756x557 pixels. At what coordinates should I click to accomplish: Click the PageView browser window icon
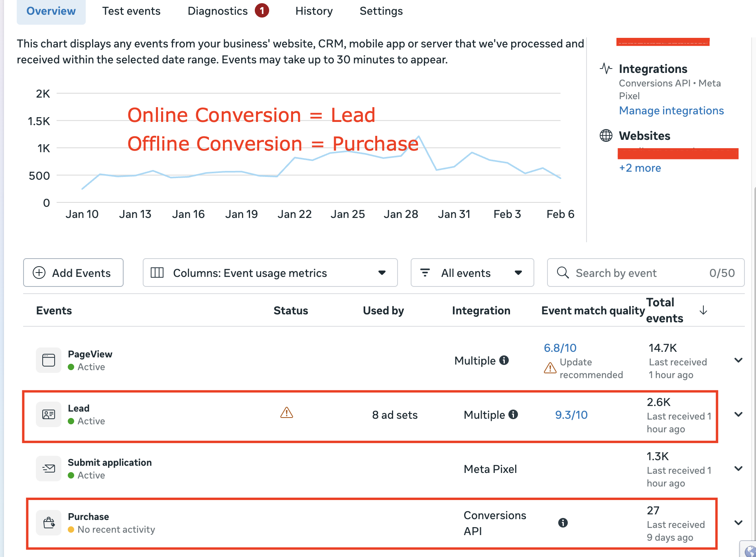[48, 360]
